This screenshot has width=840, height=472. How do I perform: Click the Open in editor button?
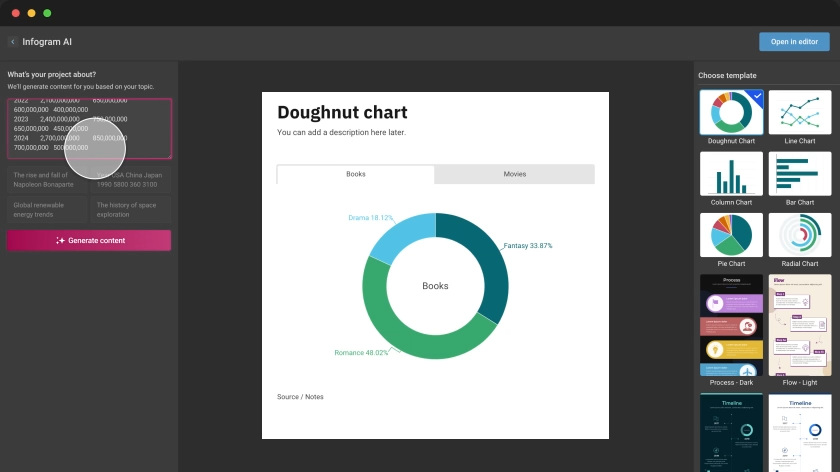pos(794,42)
